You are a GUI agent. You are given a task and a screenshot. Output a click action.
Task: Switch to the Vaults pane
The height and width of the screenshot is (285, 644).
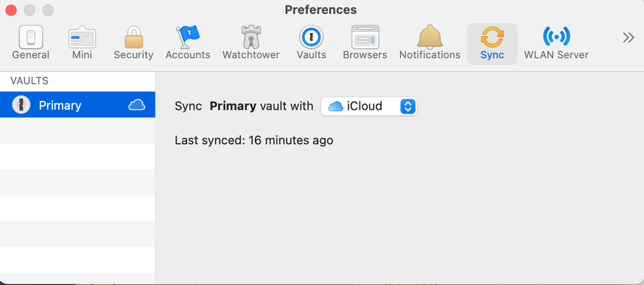(x=311, y=43)
